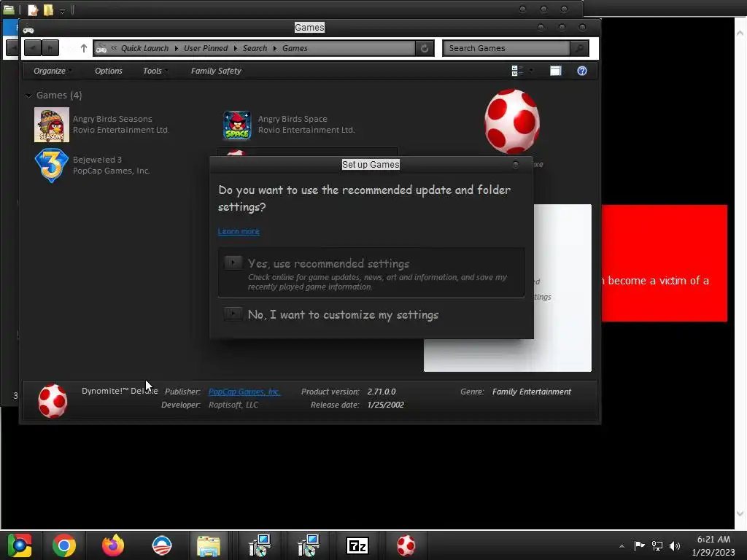Click the Dynomite egg icon in details pane
The width and height of the screenshot is (747, 560).
coord(53,401)
